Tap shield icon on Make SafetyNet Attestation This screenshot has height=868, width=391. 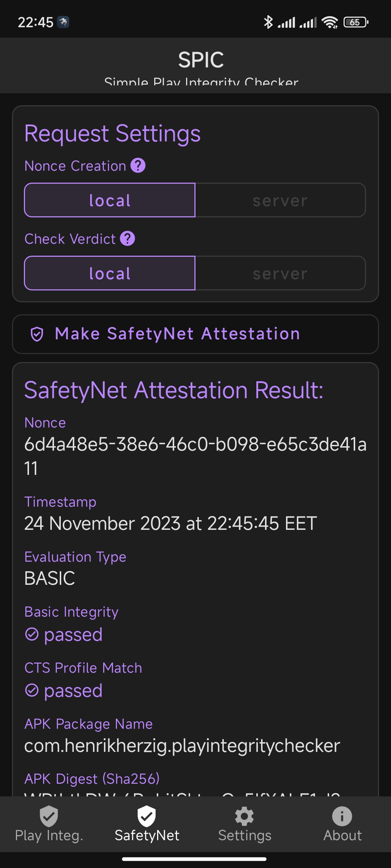37,334
